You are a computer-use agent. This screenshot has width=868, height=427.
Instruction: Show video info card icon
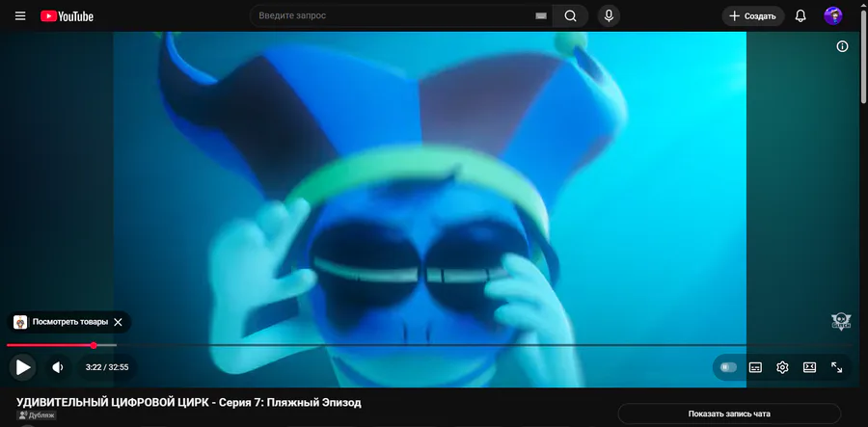[x=842, y=46]
